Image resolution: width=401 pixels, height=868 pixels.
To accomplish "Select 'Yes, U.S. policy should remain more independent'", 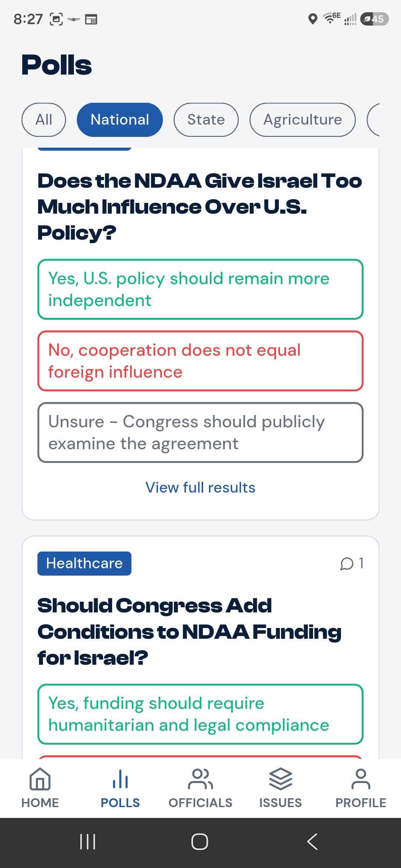I will [200, 289].
